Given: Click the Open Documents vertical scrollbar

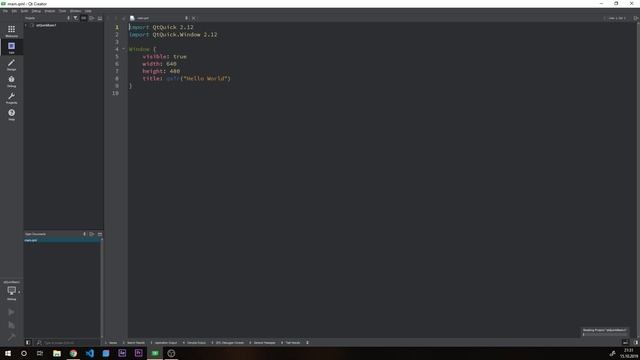Looking at the screenshot, I should pyautogui.click(x=102, y=288).
